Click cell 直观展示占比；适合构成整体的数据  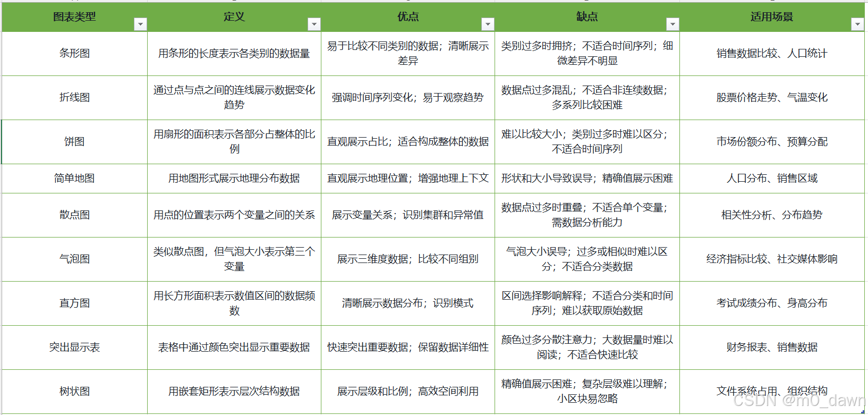[408, 142]
